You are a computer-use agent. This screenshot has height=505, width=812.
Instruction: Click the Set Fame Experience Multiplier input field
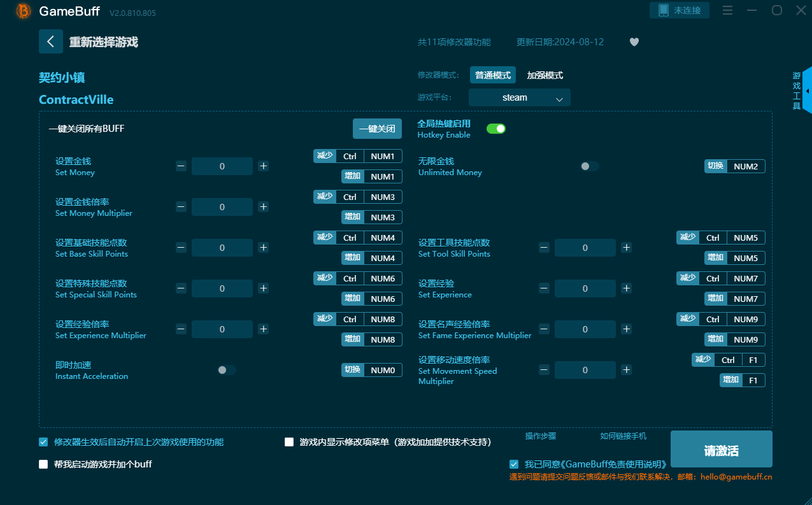(585, 329)
